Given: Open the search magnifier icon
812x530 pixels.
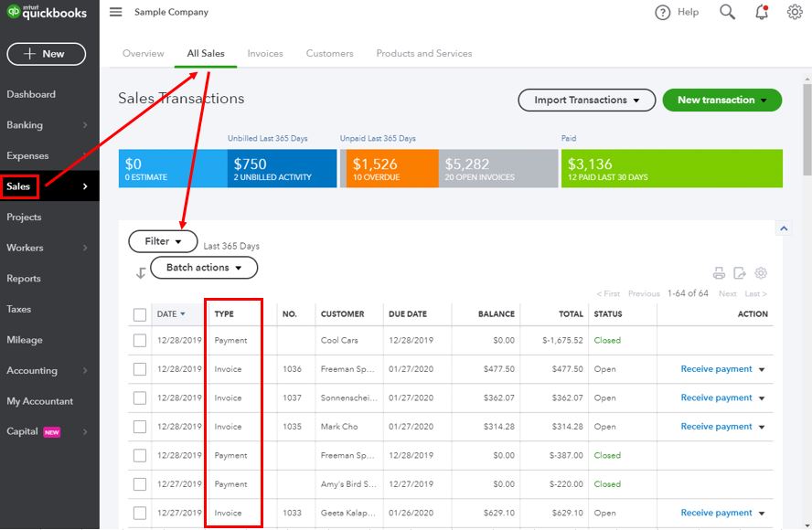Looking at the screenshot, I should [727, 12].
